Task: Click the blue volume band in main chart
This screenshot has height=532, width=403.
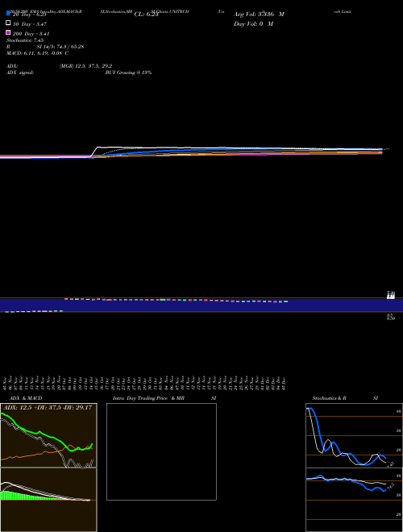Action: 201,305
